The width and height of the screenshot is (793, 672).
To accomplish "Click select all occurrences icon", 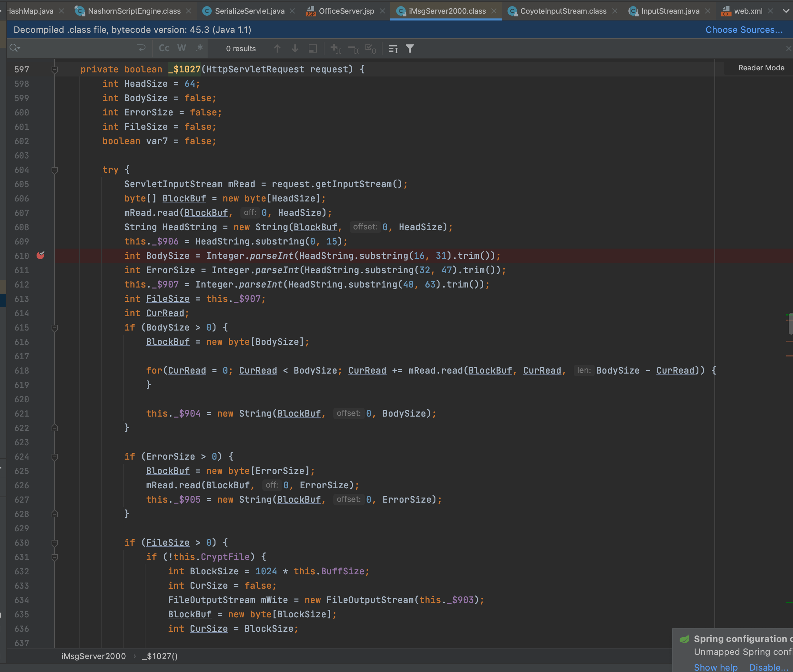I will (371, 49).
